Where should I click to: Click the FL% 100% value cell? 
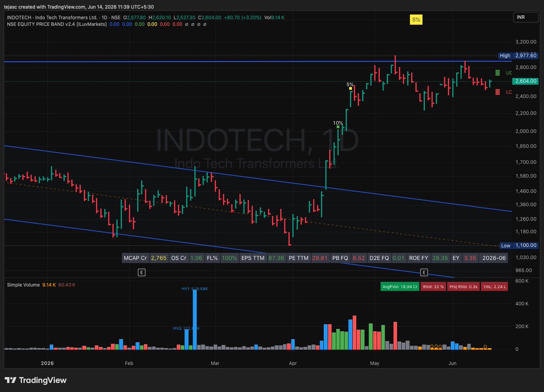(x=229, y=258)
